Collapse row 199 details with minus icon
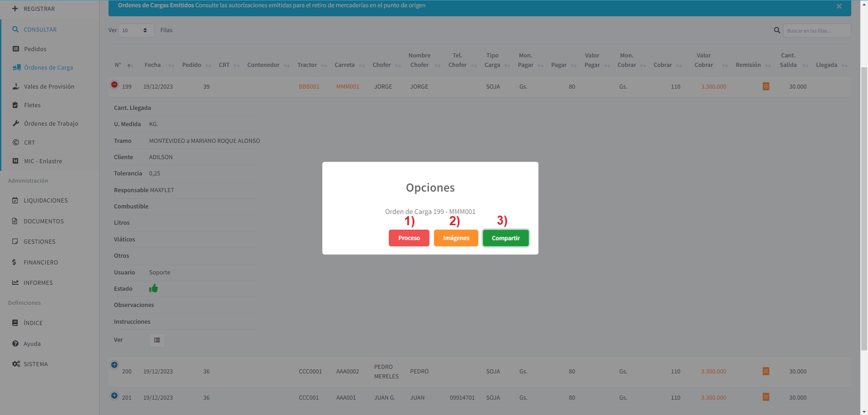This screenshot has width=868, height=415. (114, 85)
